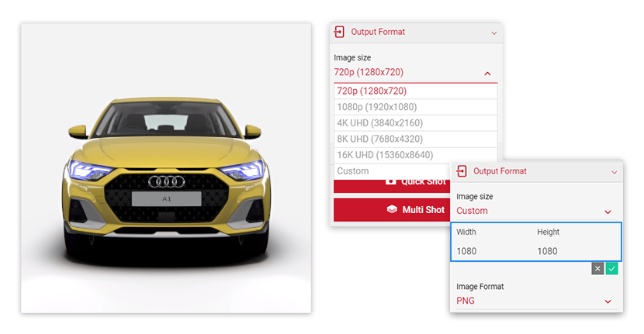Select the Custom image size option

coord(393,171)
